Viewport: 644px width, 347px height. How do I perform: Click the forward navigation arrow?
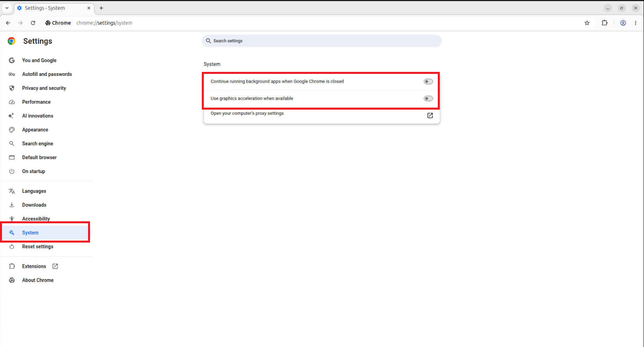[21, 23]
